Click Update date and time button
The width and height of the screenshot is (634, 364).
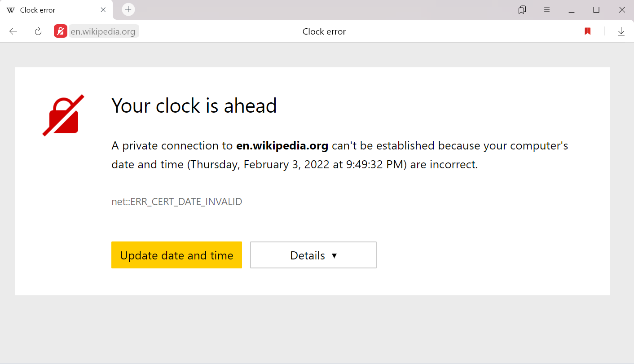176,255
